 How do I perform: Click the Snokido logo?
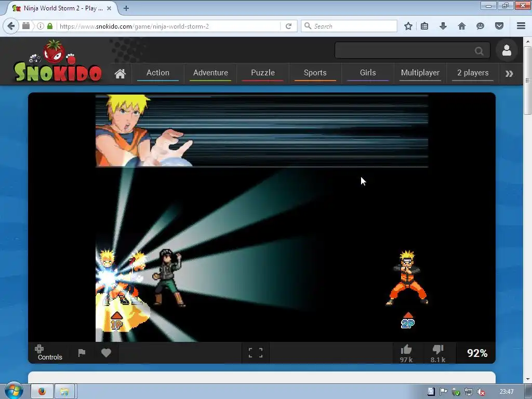click(58, 61)
